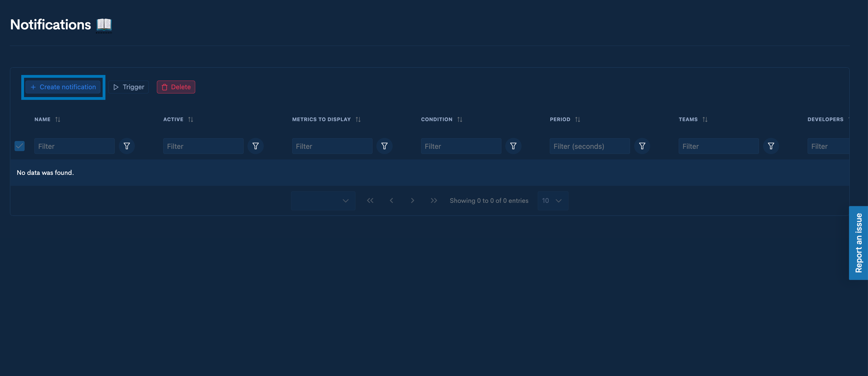
Task: Go to the first page arrow
Action: point(370,201)
